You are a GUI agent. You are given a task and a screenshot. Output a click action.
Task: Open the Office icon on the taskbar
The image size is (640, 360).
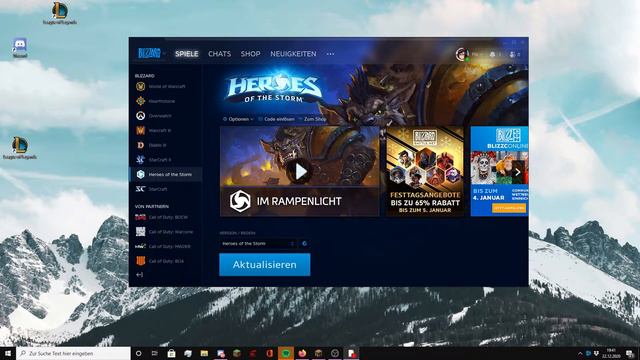coord(269,353)
